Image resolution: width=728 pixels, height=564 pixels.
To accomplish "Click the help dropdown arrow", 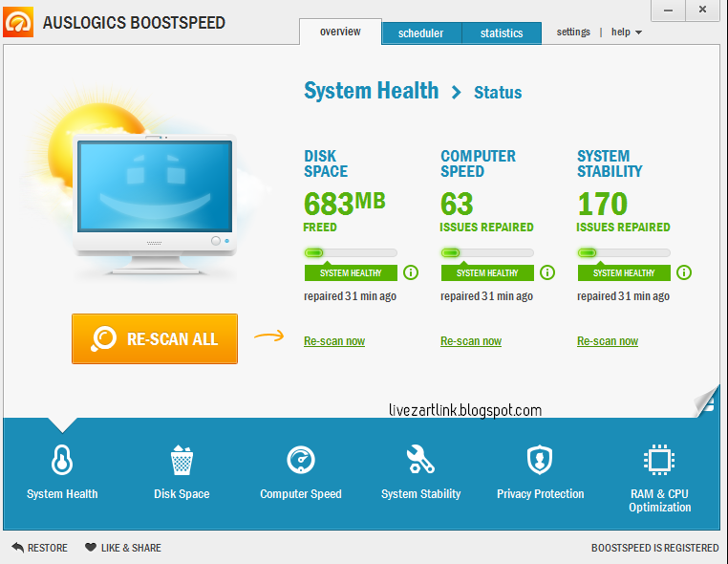I will [x=638, y=33].
